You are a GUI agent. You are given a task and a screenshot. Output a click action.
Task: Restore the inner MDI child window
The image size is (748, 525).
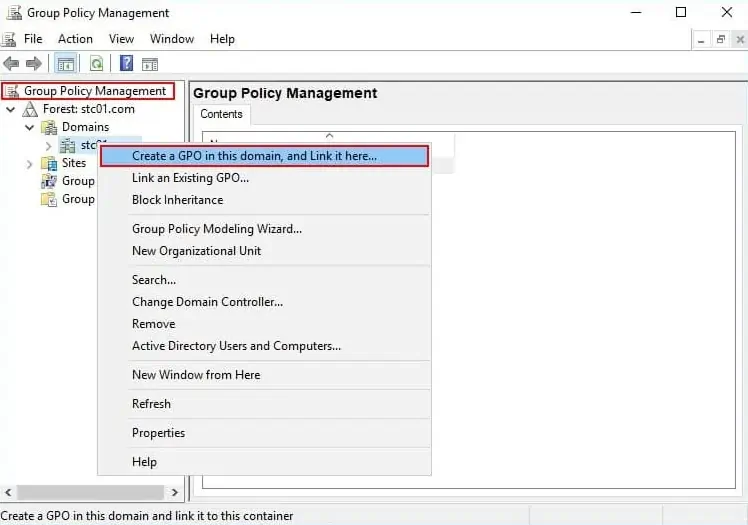[720, 39]
